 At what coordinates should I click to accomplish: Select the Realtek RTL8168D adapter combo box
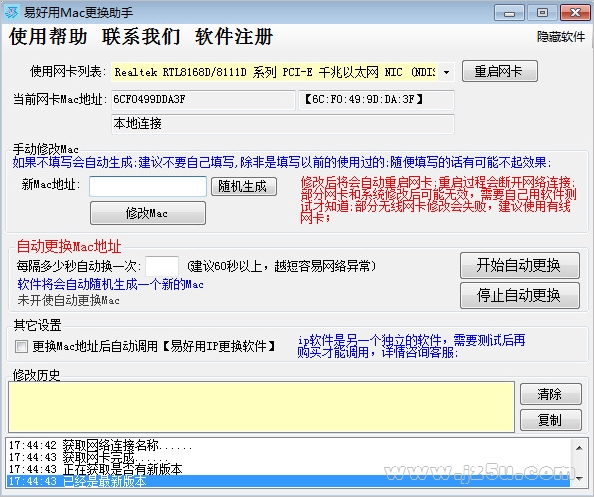pyautogui.click(x=283, y=72)
